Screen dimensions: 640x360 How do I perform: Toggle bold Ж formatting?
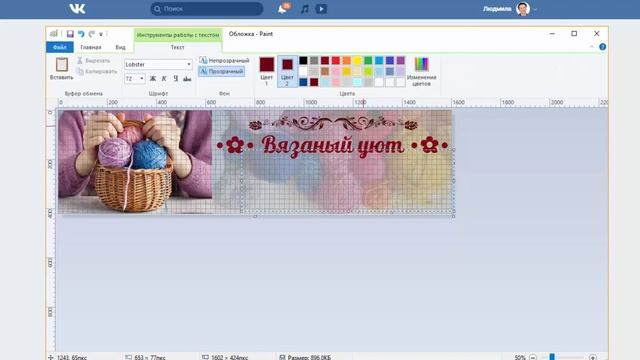point(153,78)
